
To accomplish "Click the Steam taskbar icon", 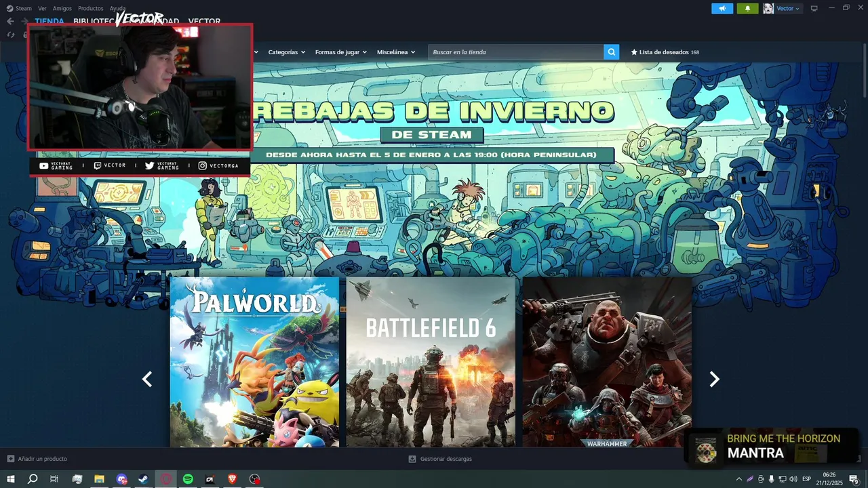I will pyautogui.click(x=143, y=479).
